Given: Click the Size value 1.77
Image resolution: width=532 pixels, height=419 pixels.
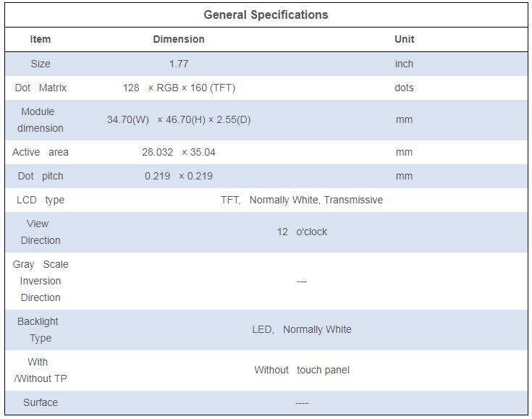Looking at the screenshot, I should 179,64.
